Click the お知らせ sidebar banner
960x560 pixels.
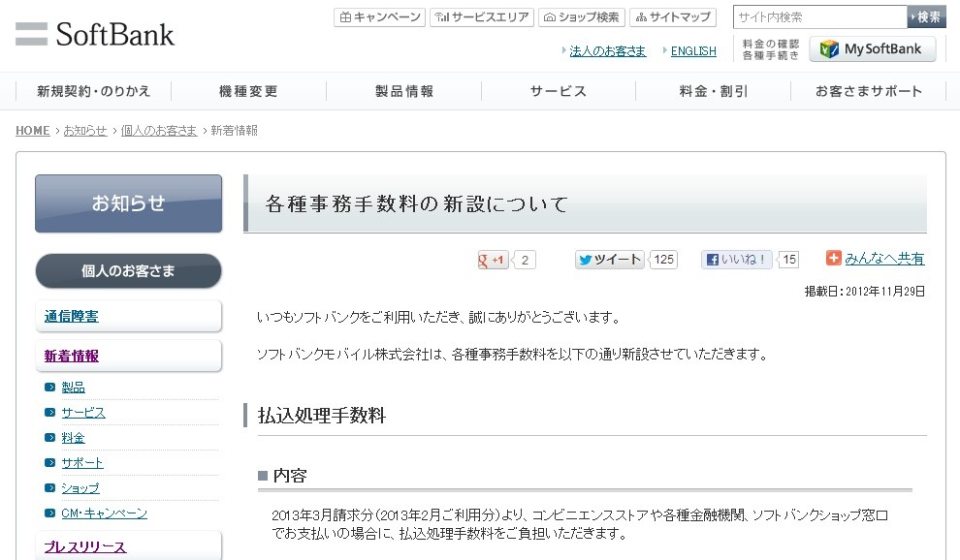pyautogui.click(x=129, y=203)
